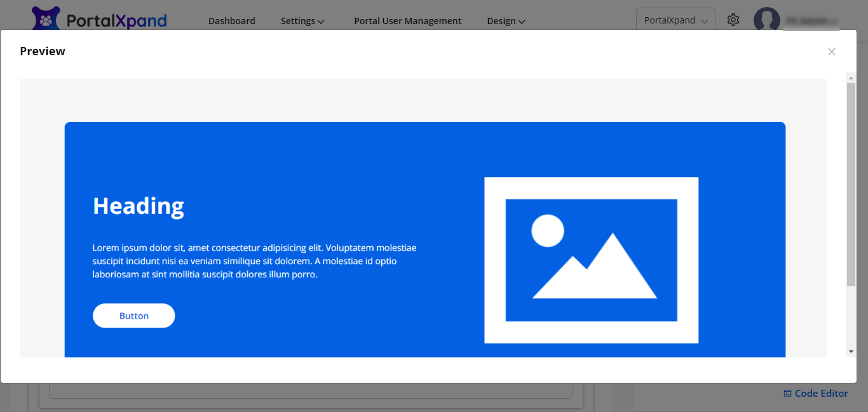
Task: Click the user profile avatar
Action: click(766, 20)
